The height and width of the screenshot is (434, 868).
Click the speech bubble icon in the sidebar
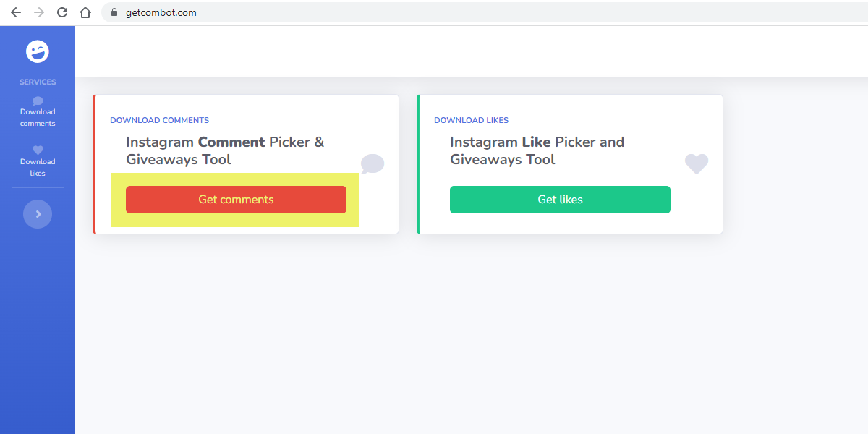point(38,101)
